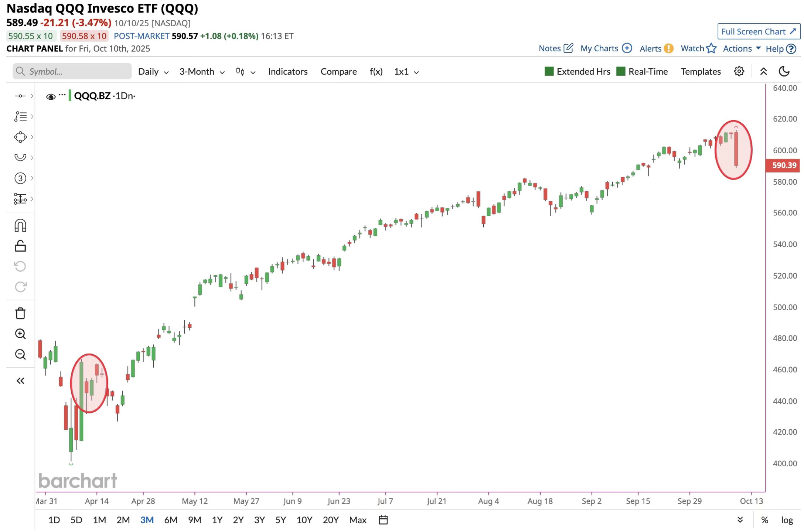Open chart settings gear icon

pos(739,71)
